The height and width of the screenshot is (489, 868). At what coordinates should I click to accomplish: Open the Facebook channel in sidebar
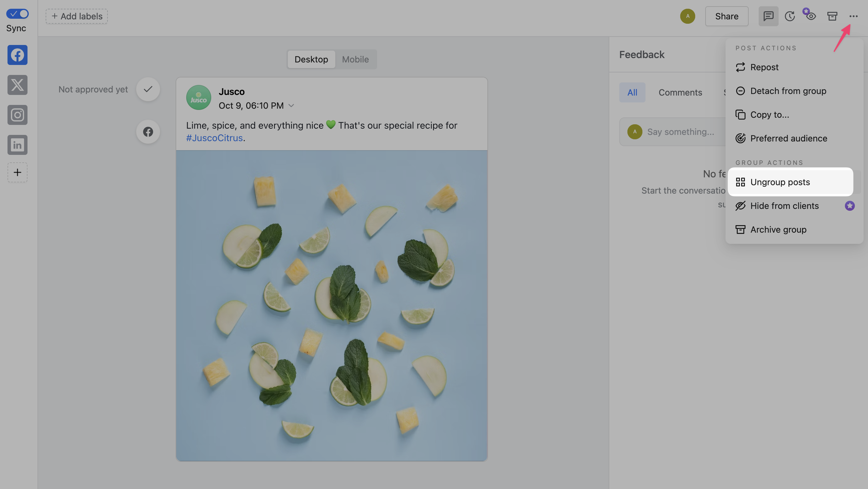[17, 55]
